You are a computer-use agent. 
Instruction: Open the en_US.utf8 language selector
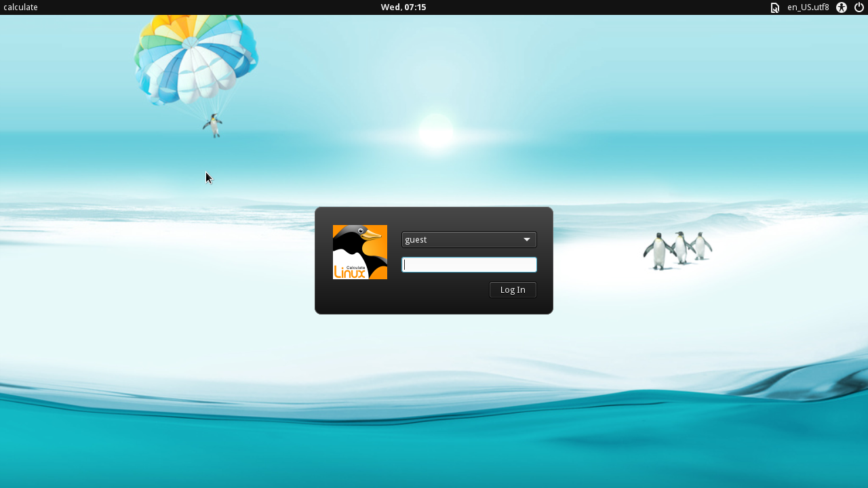(x=808, y=7)
